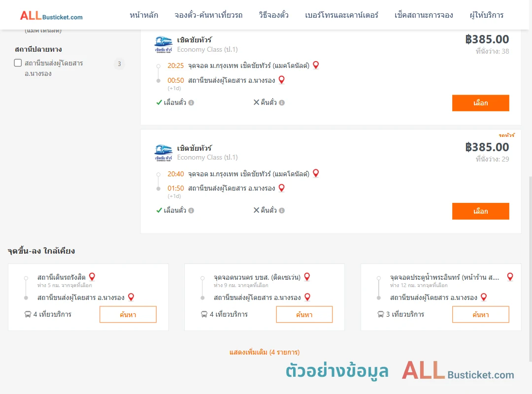Click ค้นหา in the จุดจอดนวนคร card
The height and width of the screenshot is (394, 532).
pos(304,314)
